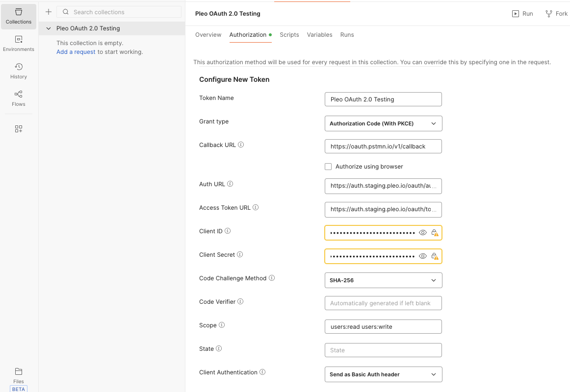The height and width of the screenshot is (392, 570).
Task: Open the Files beta section
Action: point(19,375)
